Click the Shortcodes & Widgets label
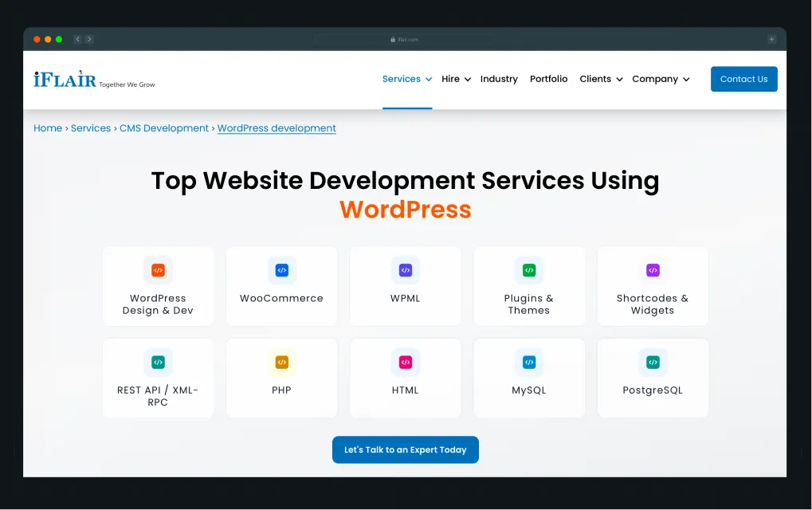The width and height of the screenshot is (812, 510). click(653, 304)
